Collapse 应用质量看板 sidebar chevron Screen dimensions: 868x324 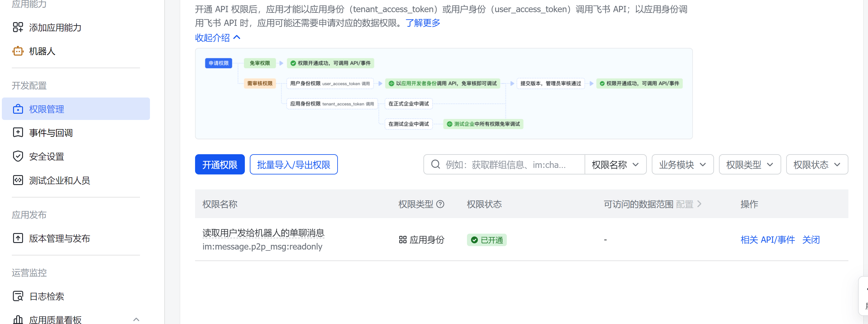coord(136,319)
